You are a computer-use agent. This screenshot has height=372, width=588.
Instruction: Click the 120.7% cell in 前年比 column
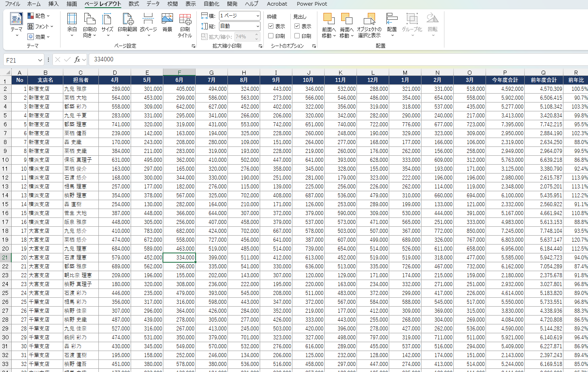[576, 240]
